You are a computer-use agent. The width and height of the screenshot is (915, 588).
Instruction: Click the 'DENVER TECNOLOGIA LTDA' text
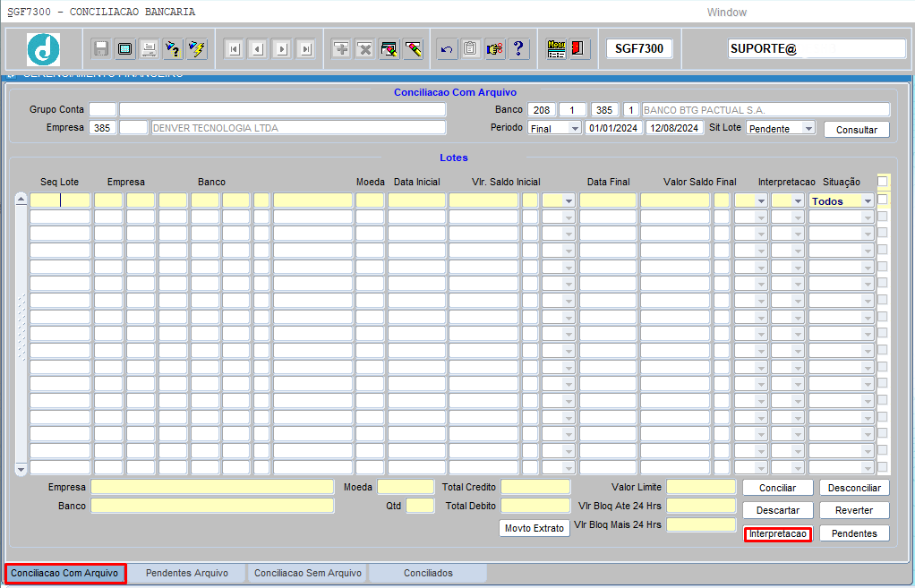[216, 128]
